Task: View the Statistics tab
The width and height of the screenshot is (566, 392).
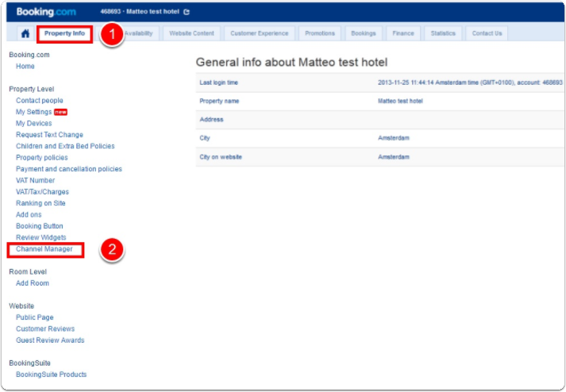Action: point(443,33)
